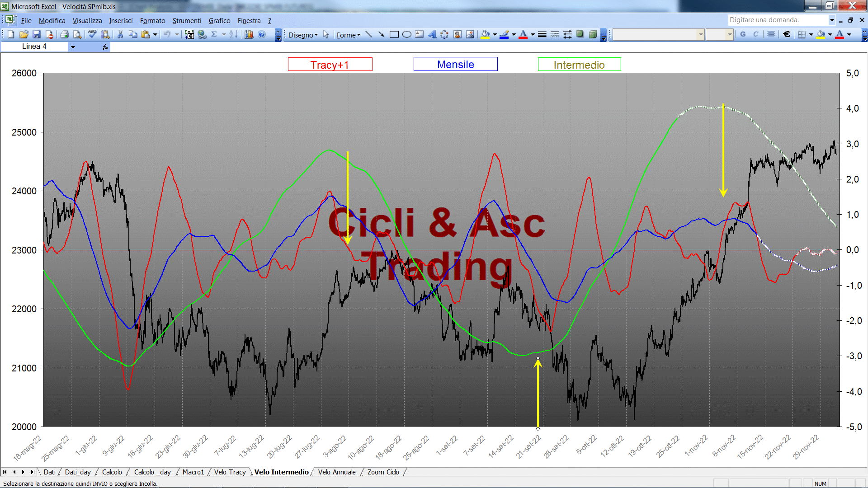
Task: Open Print Preview from the toolbar
Action: point(77,34)
